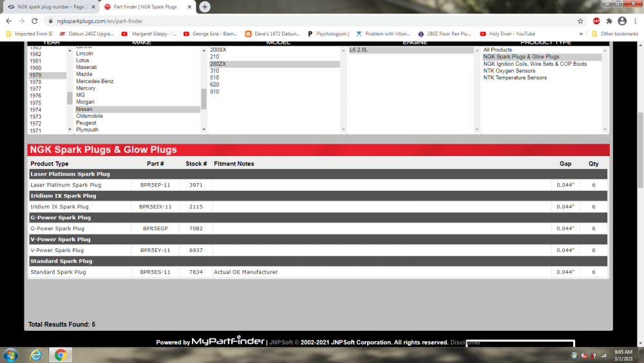The image size is (644, 363).
Task: Open Datsun 240Z Upgra... bookmark
Action: tap(87, 34)
